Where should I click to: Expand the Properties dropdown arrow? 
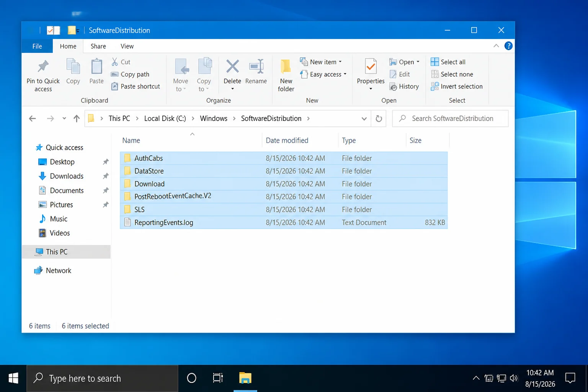(371, 89)
